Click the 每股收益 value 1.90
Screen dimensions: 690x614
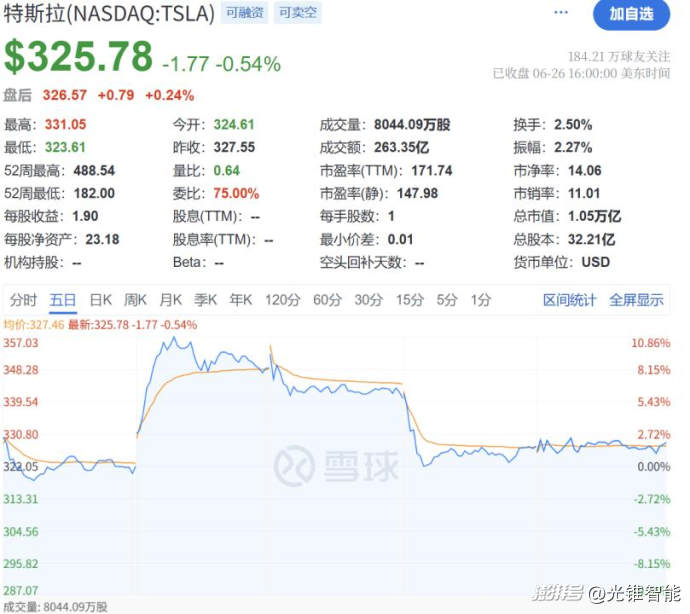click(85, 216)
